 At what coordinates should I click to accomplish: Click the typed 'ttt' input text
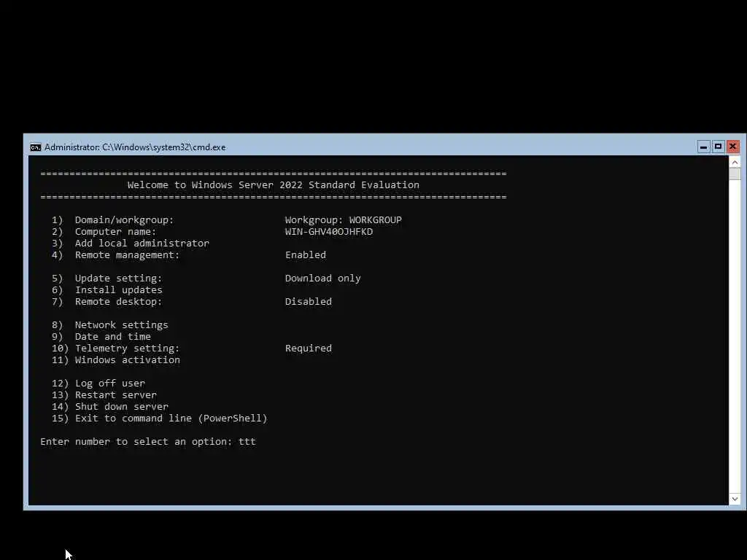247,442
